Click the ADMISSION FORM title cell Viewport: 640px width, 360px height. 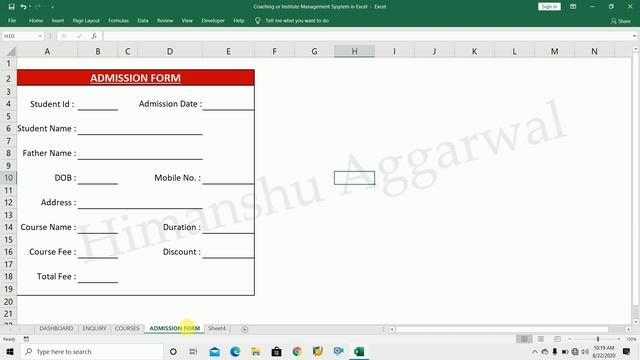pyautogui.click(x=136, y=78)
